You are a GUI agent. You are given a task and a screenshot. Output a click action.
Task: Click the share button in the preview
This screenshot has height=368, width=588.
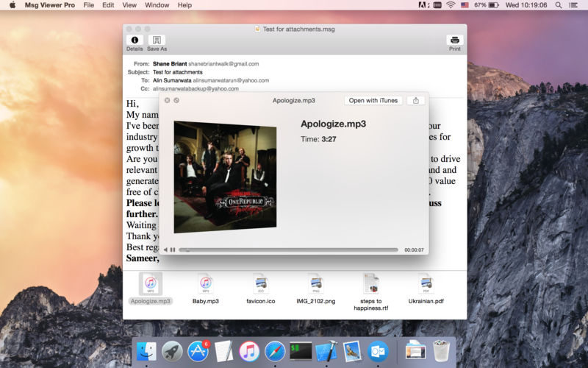[416, 101]
